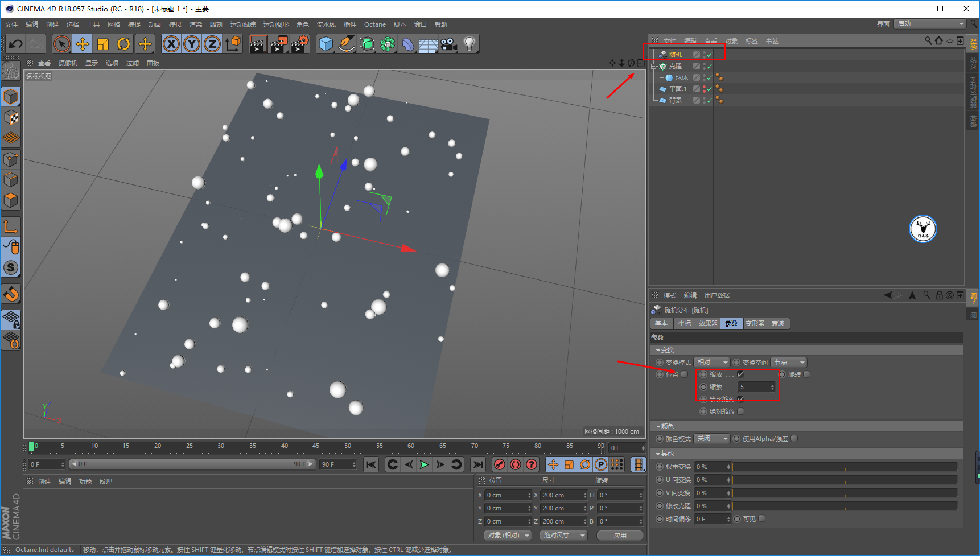The height and width of the screenshot is (556, 980).
Task: Open the Floor environment objects icon
Action: pos(428,44)
